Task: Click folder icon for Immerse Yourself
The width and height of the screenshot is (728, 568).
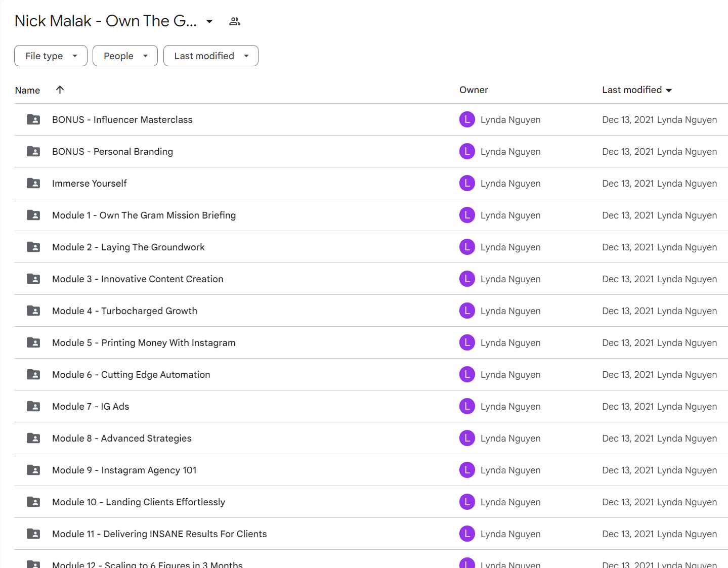Action: pos(33,183)
